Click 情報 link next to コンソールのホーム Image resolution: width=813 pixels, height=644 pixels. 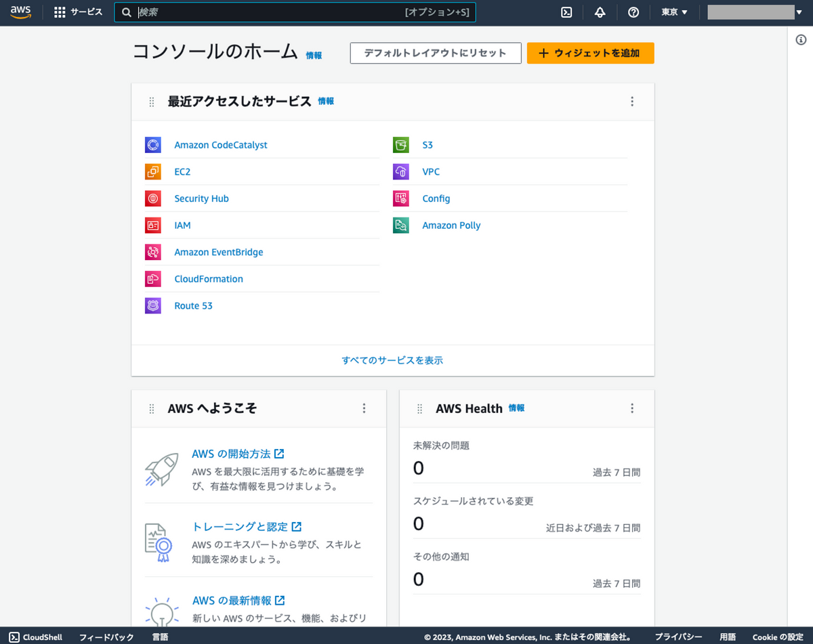pos(314,56)
